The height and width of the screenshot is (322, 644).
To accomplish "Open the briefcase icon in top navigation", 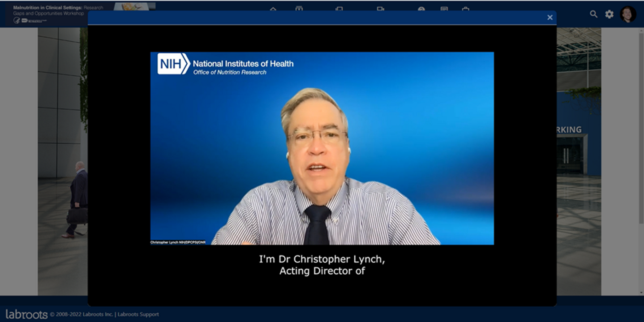I will (466, 9).
